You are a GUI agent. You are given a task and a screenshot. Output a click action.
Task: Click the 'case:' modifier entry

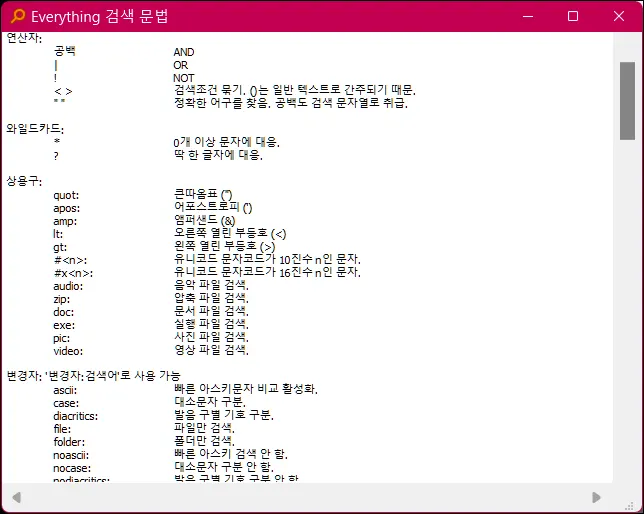tap(66, 403)
